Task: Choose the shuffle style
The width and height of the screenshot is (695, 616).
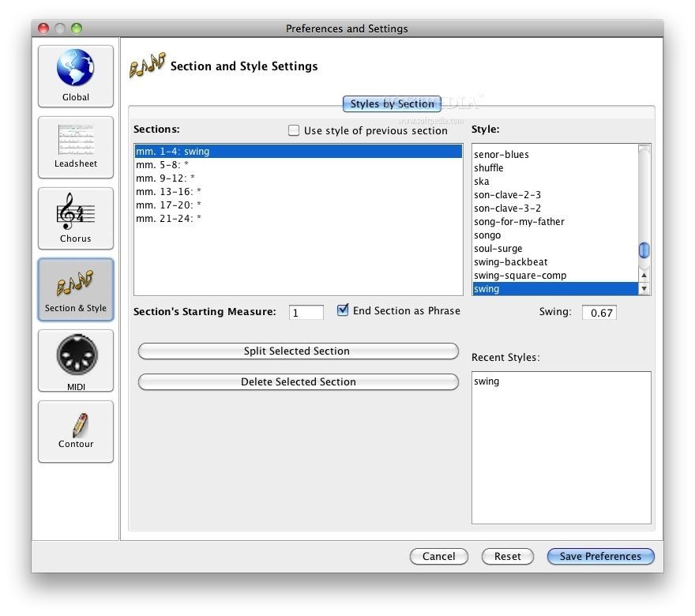Action: (488, 168)
